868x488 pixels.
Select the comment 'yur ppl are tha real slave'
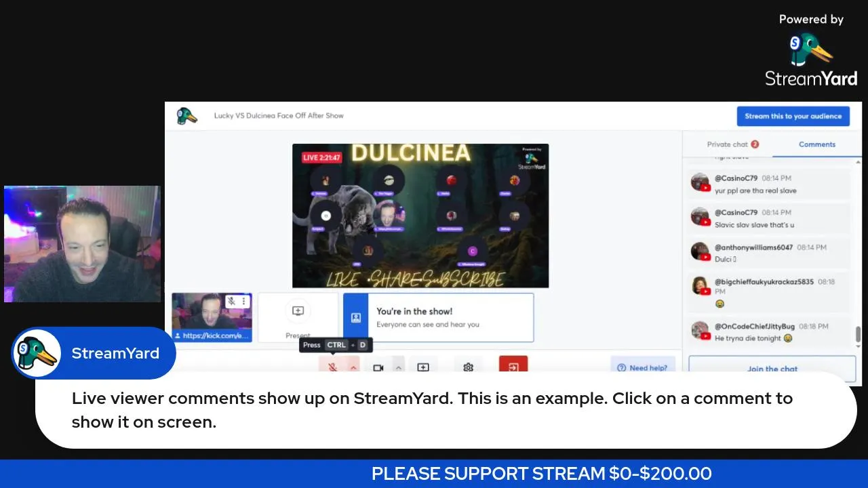click(x=769, y=184)
